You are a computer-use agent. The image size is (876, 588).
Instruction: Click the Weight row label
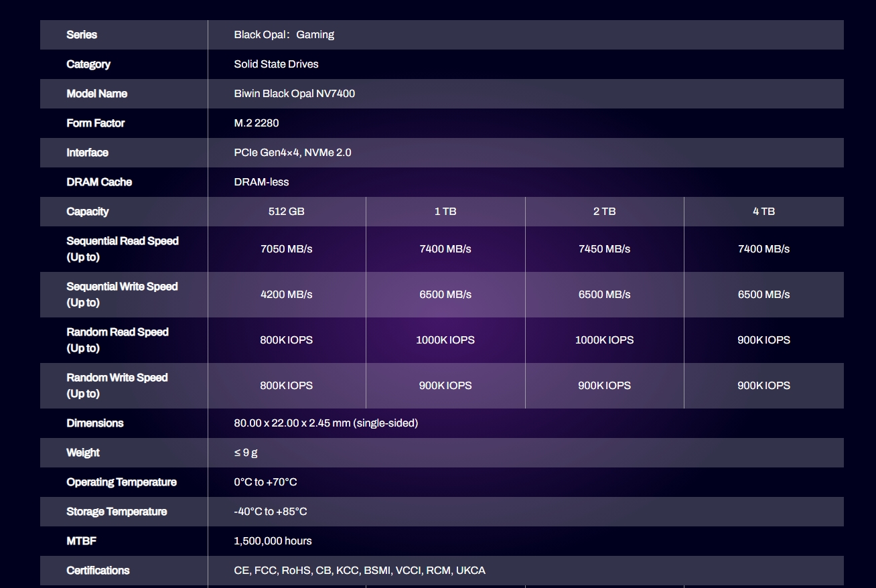(x=83, y=453)
